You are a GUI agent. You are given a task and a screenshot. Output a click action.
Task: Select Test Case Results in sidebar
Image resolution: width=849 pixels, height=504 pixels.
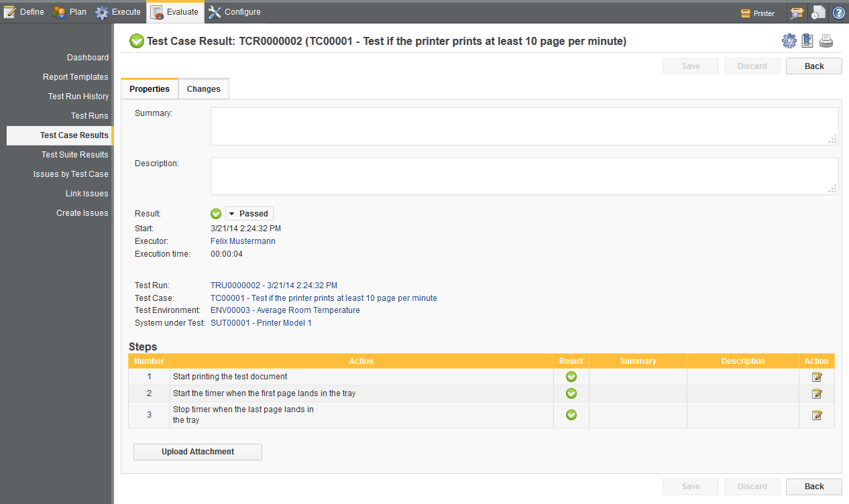click(59, 135)
